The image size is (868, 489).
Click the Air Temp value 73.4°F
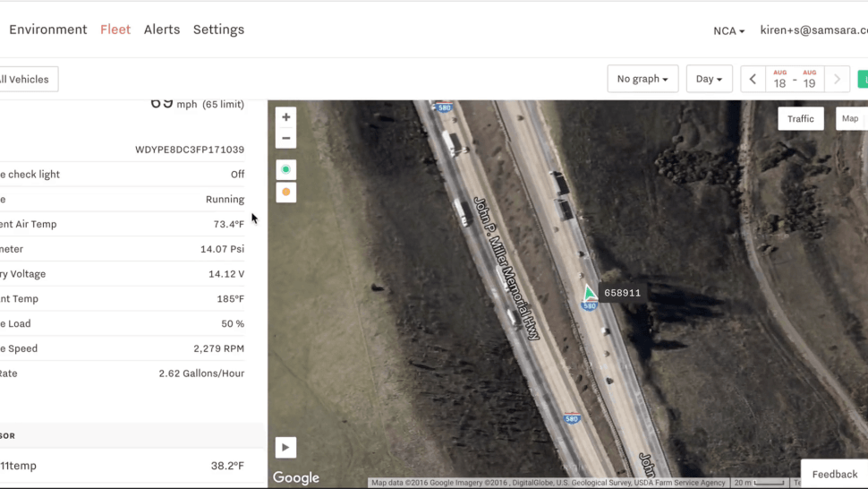[x=228, y=224]
